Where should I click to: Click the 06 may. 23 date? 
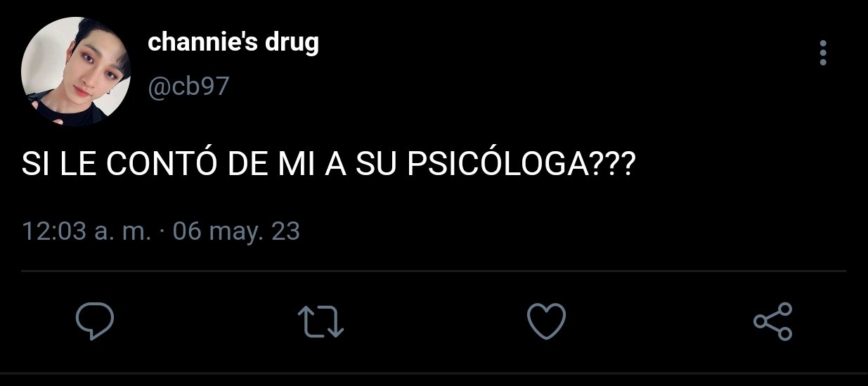point(237,231)
